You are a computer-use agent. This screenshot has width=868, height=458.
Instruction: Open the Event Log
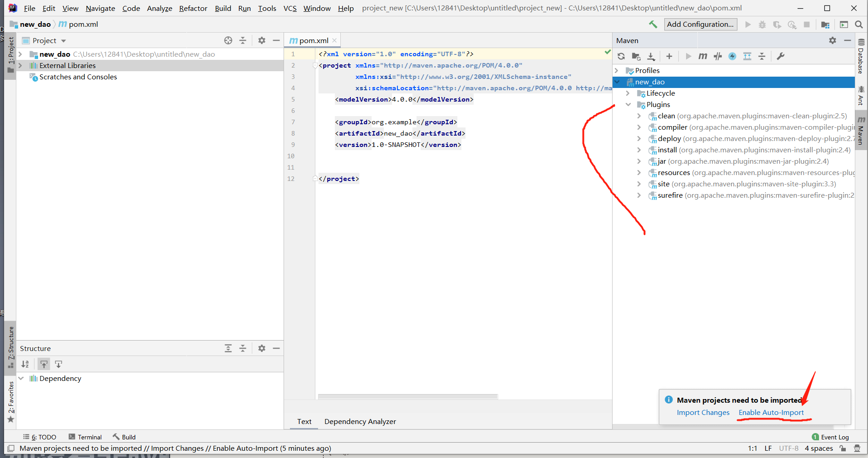pos(830,437)
